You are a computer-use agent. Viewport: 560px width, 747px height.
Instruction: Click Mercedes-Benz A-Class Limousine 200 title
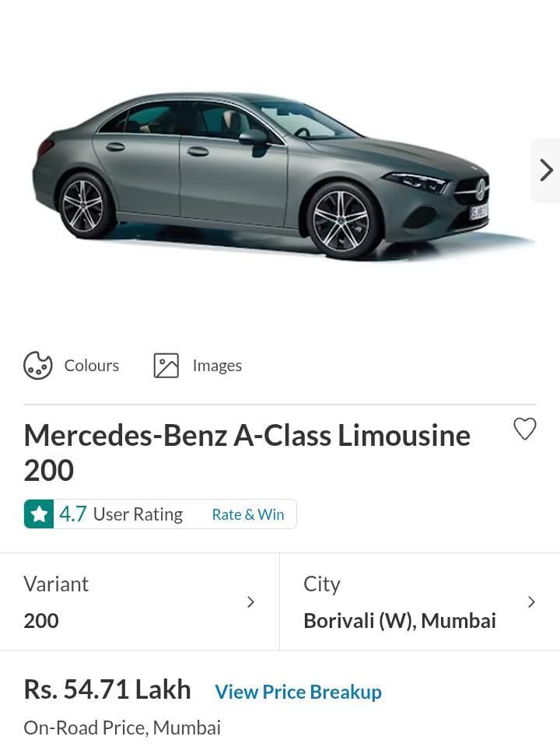(247, 453)
